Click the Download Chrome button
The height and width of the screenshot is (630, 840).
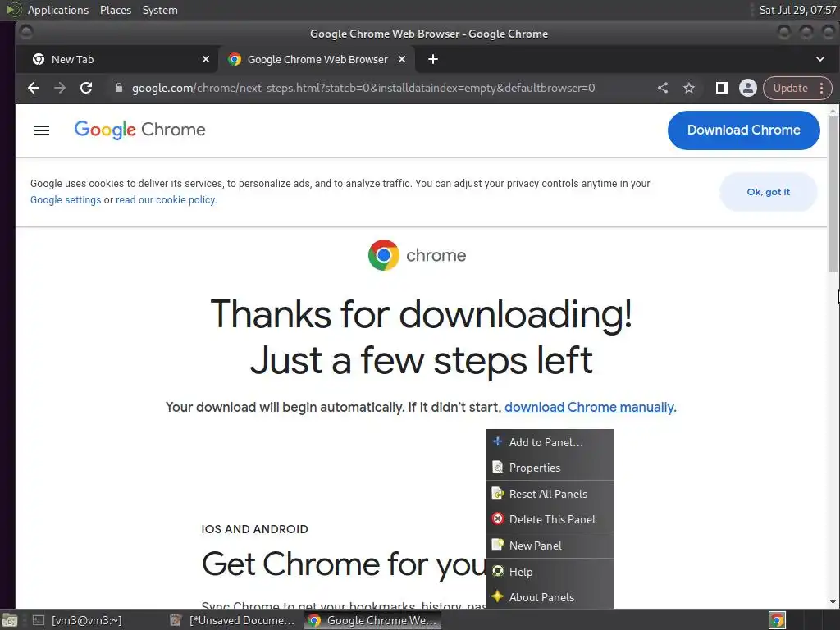coord(743,130)
